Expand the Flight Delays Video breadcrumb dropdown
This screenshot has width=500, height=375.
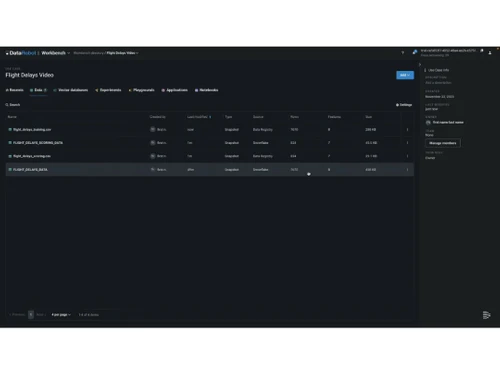(x=122, y=53)
